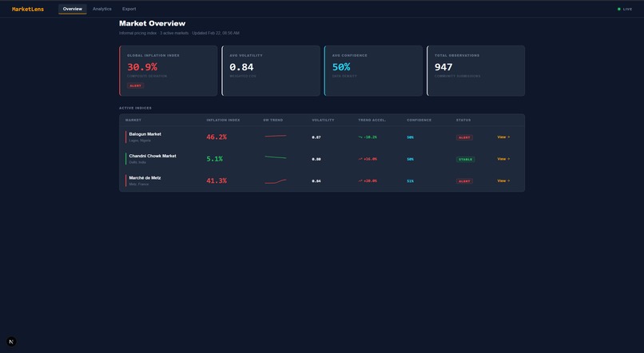The width and height of the screenshot is (644, 353).
Task: Click the Marché de Metz trend acceleration arrow
Action: pos(360,180)
